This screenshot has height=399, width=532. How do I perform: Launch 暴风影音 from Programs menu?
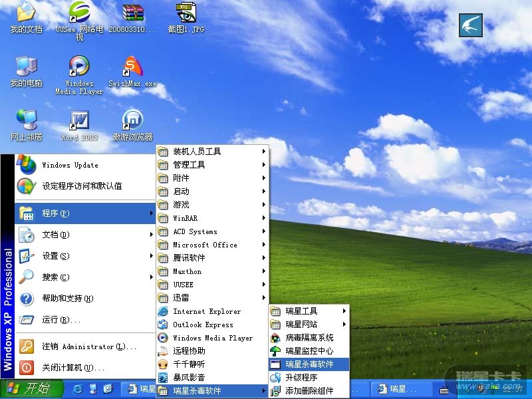(x=212, y=378)
